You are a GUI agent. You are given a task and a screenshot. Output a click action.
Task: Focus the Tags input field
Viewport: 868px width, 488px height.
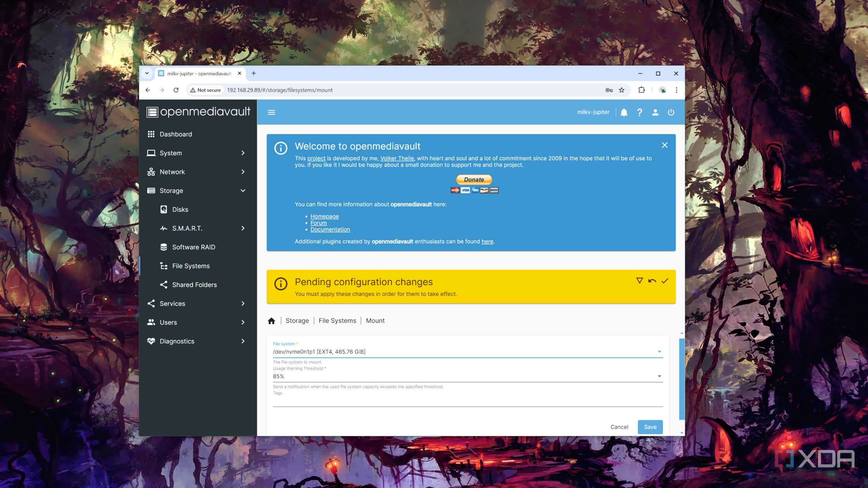[468, 401]
